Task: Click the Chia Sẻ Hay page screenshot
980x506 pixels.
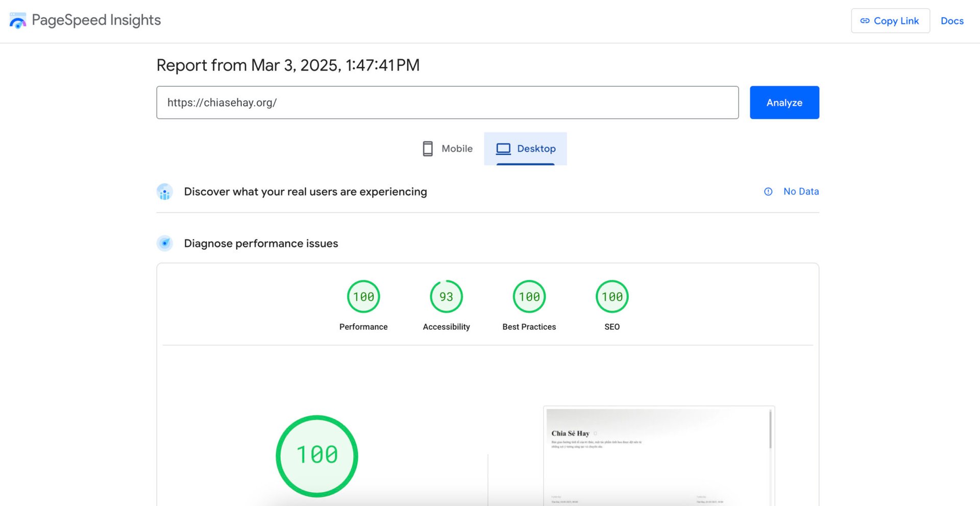Action: [x=656, y=455]
